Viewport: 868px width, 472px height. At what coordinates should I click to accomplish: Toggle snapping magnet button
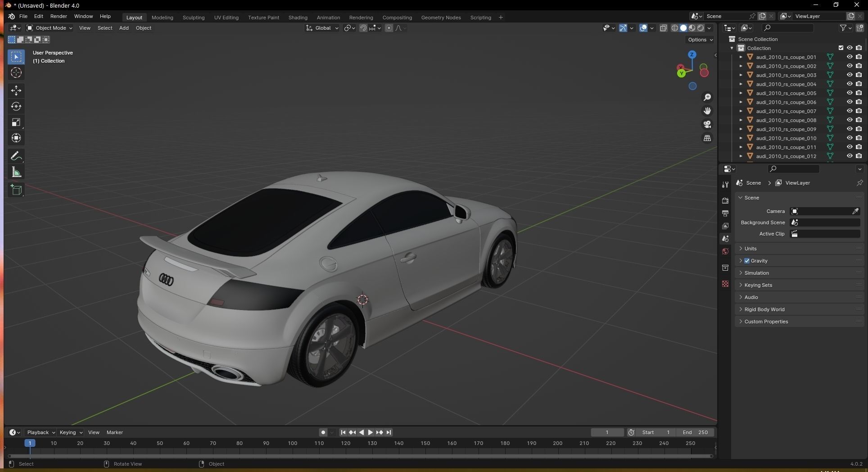[363, 28]
